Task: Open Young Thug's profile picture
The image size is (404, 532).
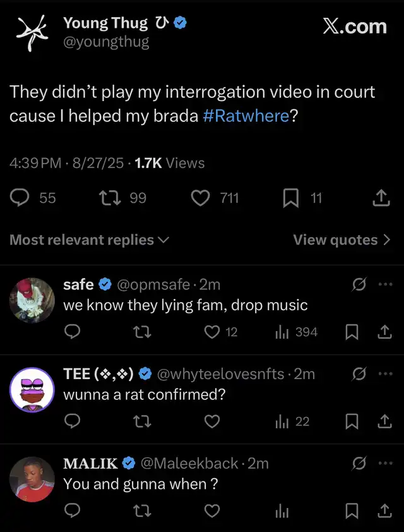Action: click(32, 33)
